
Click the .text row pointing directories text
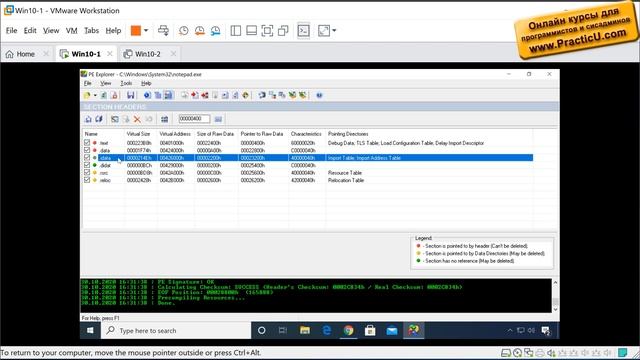406,143
